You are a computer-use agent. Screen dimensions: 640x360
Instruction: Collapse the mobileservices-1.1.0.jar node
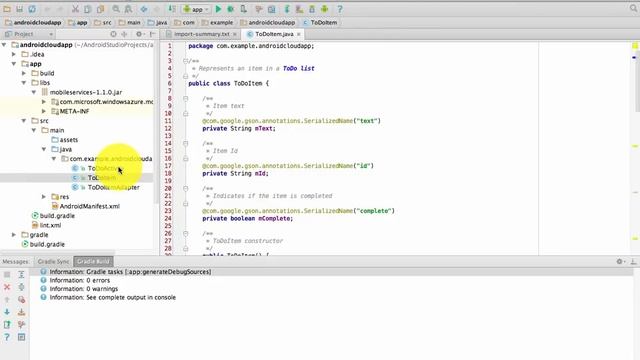[x=34, y=92]
